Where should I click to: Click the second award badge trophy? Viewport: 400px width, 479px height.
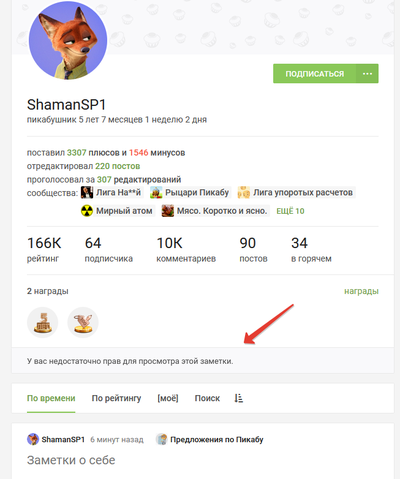(x=83, y=322)
